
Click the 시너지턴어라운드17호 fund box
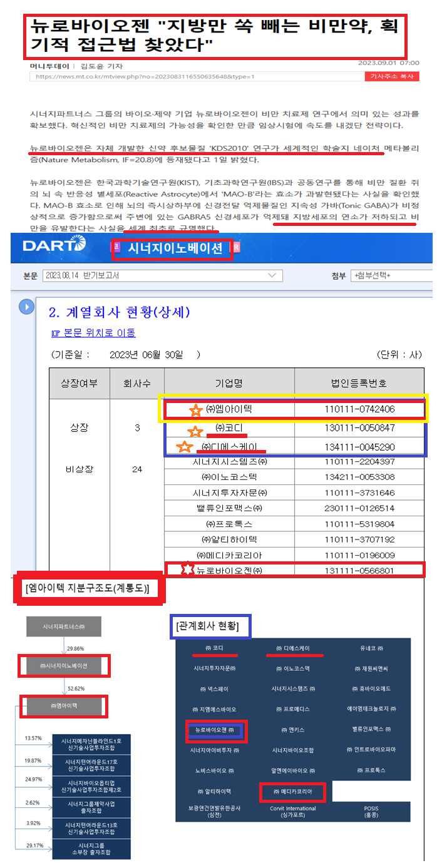point(91,765)
